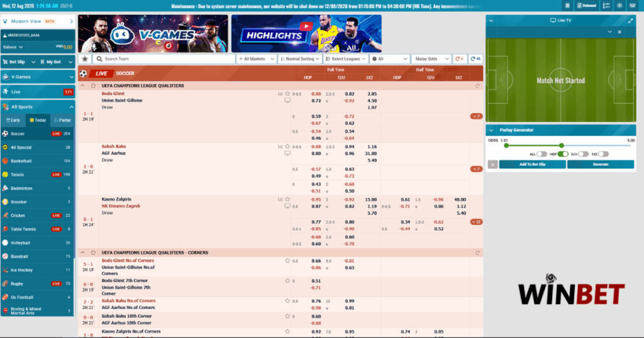644x338 pixels.
Task: Select Soccer in sports list
Action: [x=38, y=134]
